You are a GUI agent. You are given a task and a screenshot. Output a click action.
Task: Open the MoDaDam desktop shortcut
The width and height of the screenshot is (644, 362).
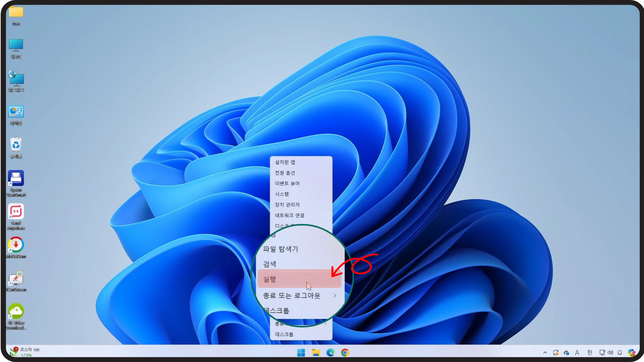pyautogui.click(x=16, y=245)
